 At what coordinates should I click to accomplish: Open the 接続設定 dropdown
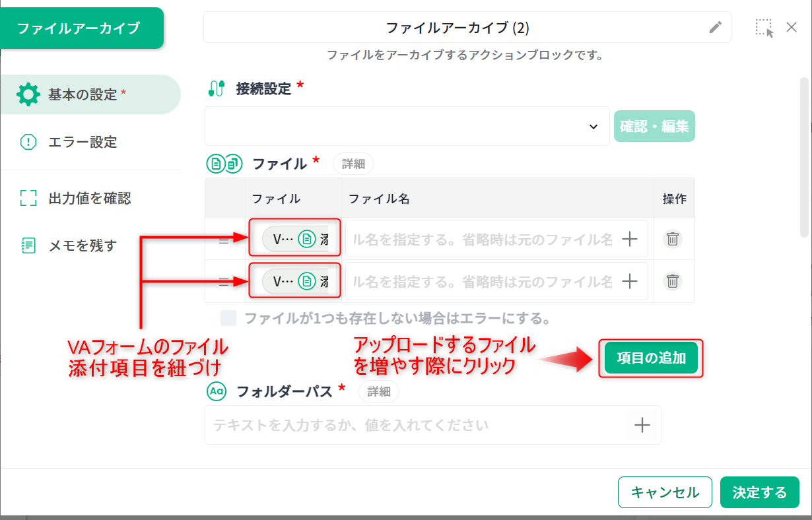(407, 126)
